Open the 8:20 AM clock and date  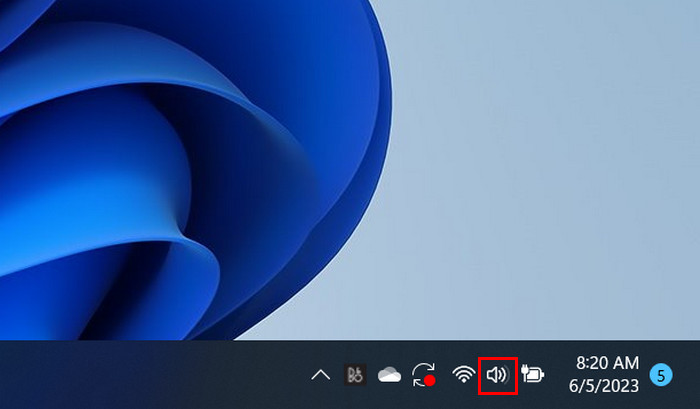pos(604,374)
